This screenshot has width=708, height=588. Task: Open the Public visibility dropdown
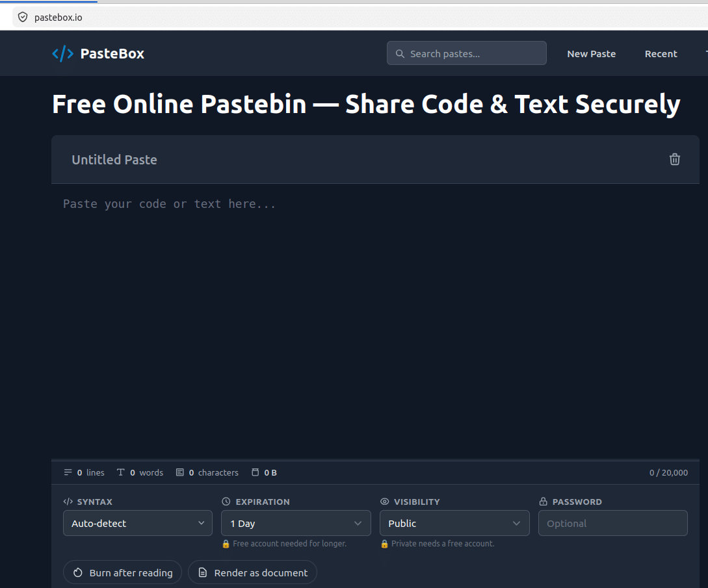[x=454, y=523]
